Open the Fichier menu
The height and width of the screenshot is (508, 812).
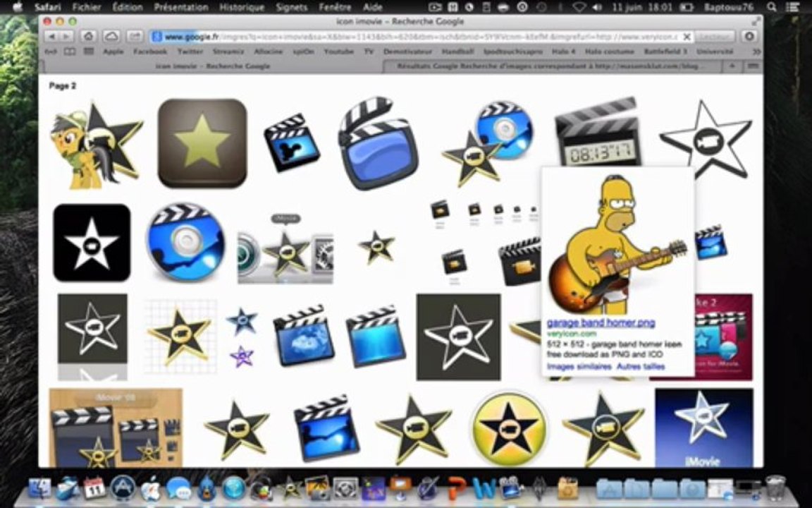[87, 7]
